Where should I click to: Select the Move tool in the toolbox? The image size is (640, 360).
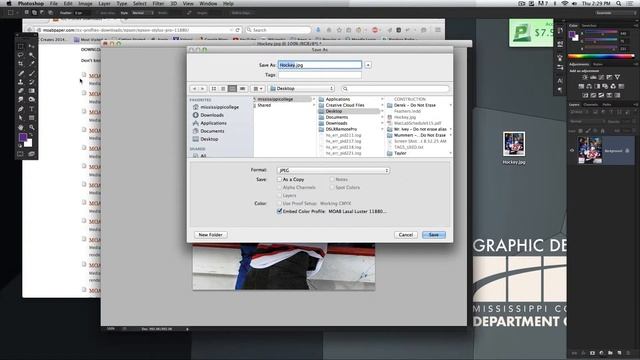pyautogui.click(x=31, y=46)
